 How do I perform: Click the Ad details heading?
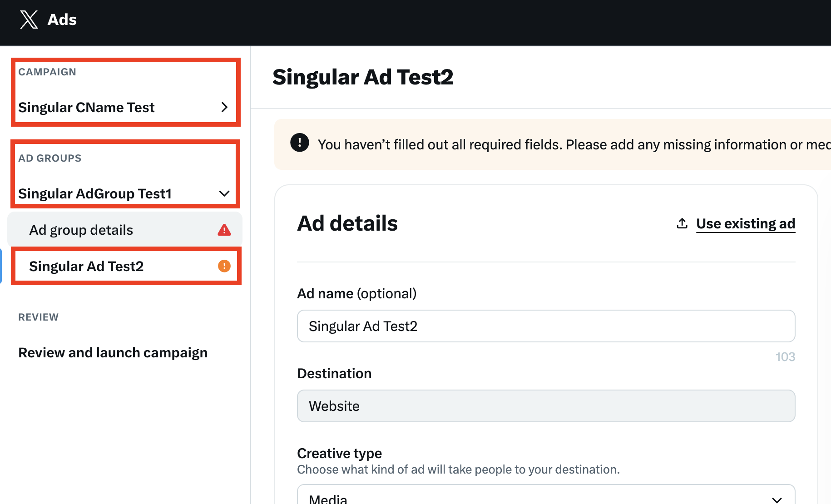point(347,223)
